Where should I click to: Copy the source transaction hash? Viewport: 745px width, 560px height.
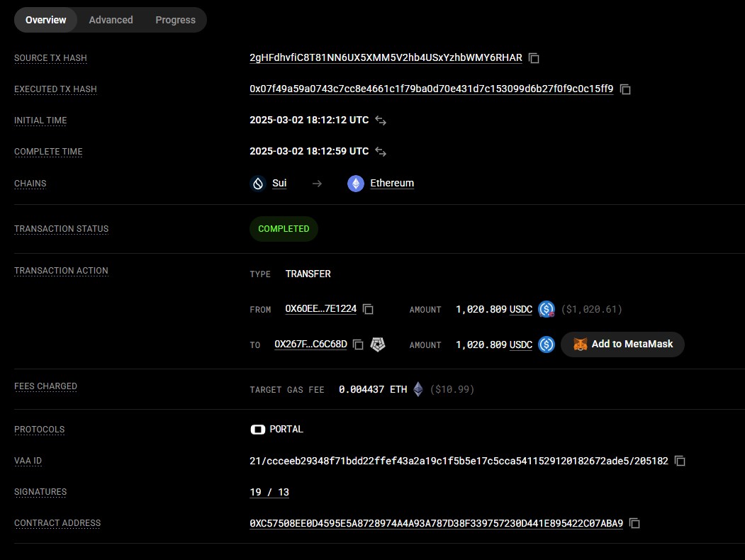coord(533,57)
